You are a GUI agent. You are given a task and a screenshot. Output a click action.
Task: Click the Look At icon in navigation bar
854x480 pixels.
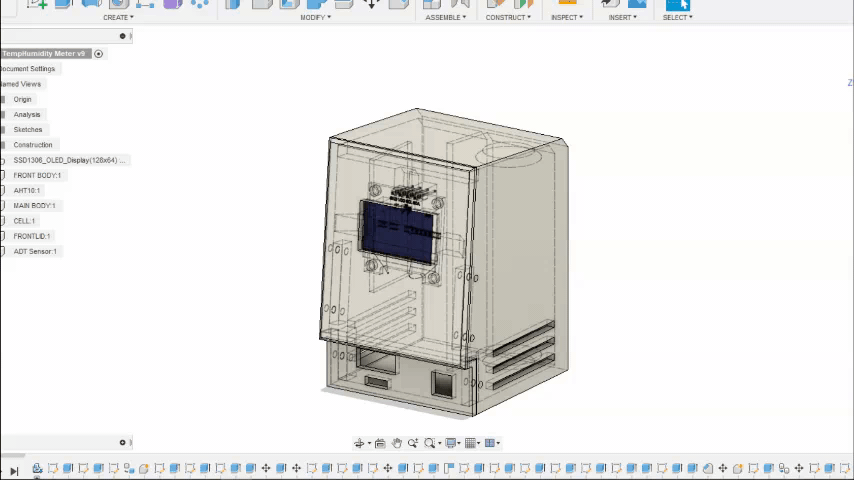tap(380, 443)
